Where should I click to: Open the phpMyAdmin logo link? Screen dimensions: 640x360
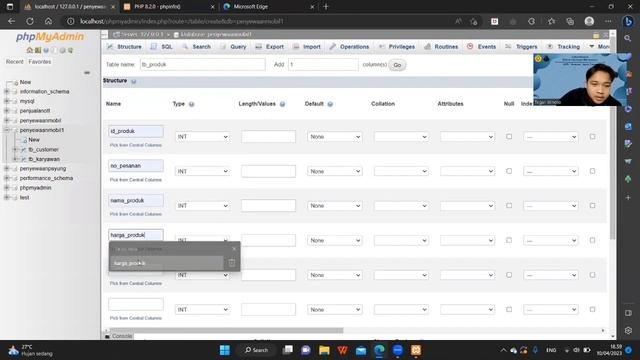[x=50, y=37]
